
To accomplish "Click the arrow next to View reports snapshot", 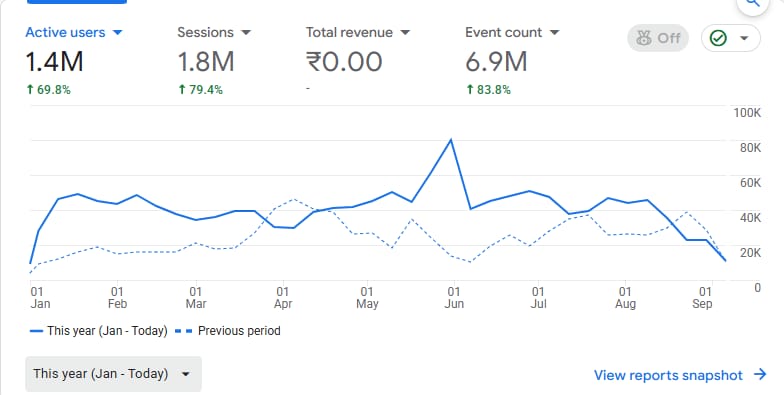I will (760, 374).
